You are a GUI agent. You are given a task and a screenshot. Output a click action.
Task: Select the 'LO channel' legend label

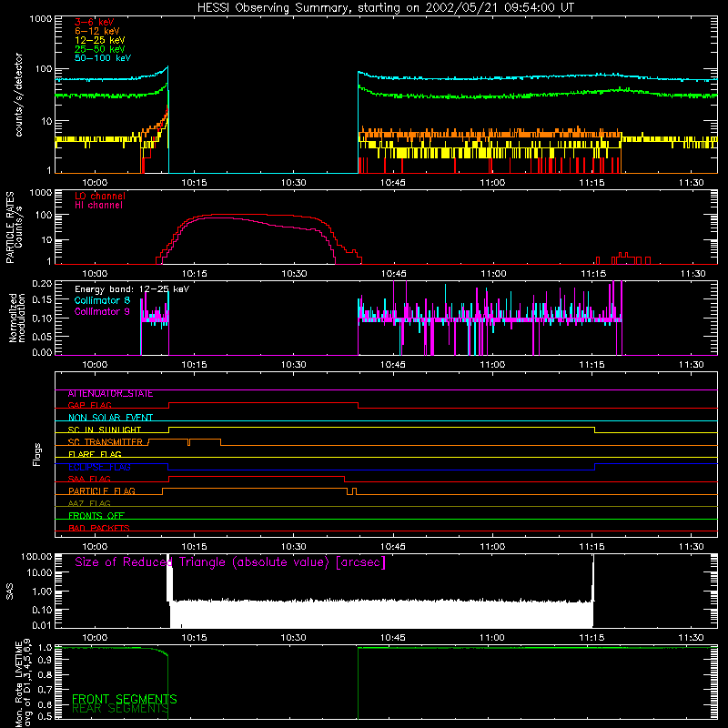point(100,196)
